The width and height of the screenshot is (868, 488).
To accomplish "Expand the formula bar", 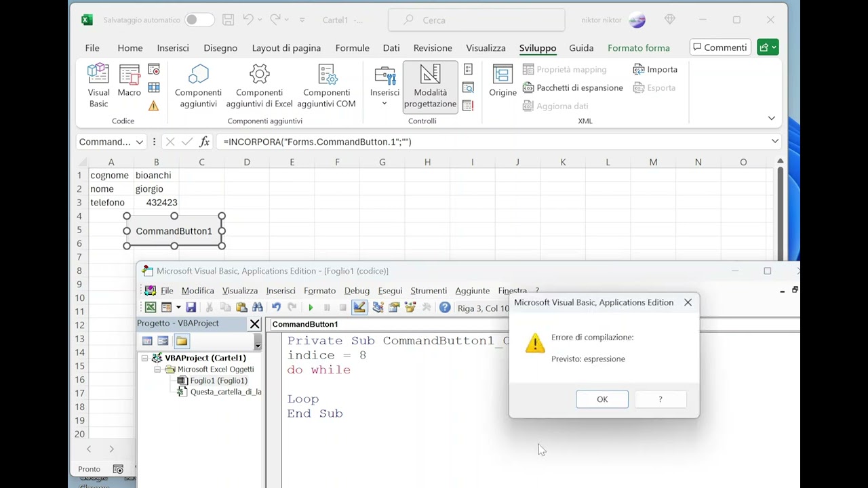I will tap(774, 142).
